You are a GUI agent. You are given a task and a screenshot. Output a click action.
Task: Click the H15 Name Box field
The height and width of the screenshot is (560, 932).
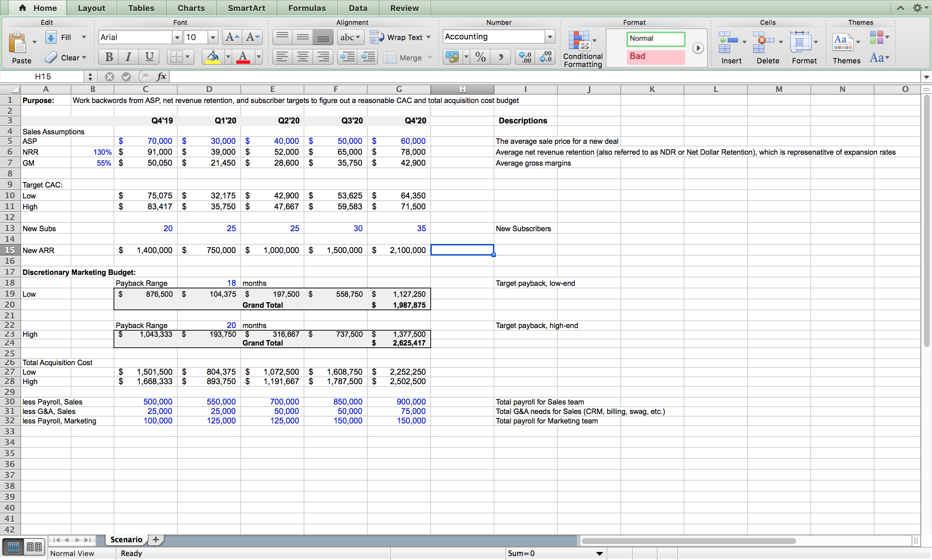point(43,76)
